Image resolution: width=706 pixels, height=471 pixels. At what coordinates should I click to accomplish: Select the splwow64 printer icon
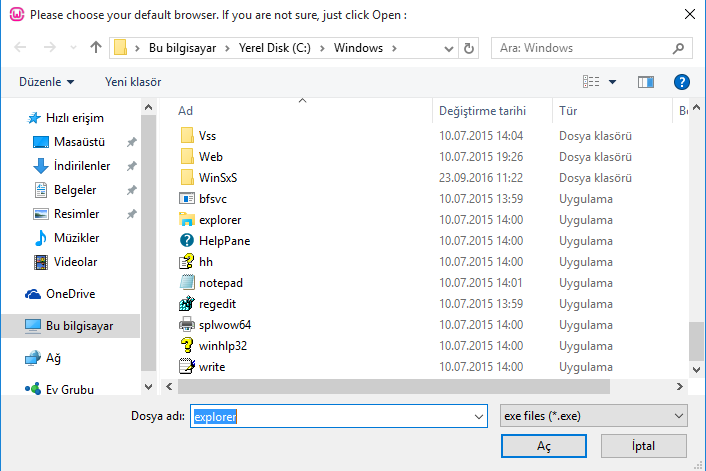coord(187,325)
